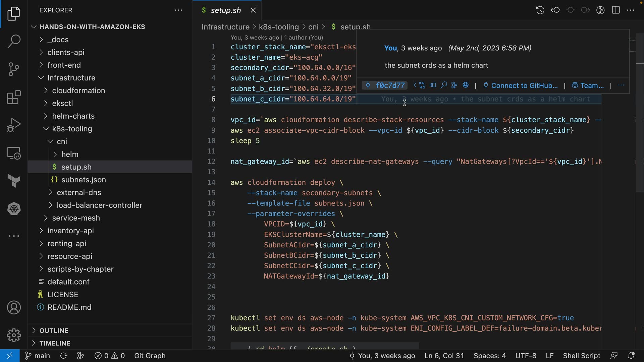Open the subnets.json file
The height and width of the screenshot is (362, 644).
(x=84, y=180)
